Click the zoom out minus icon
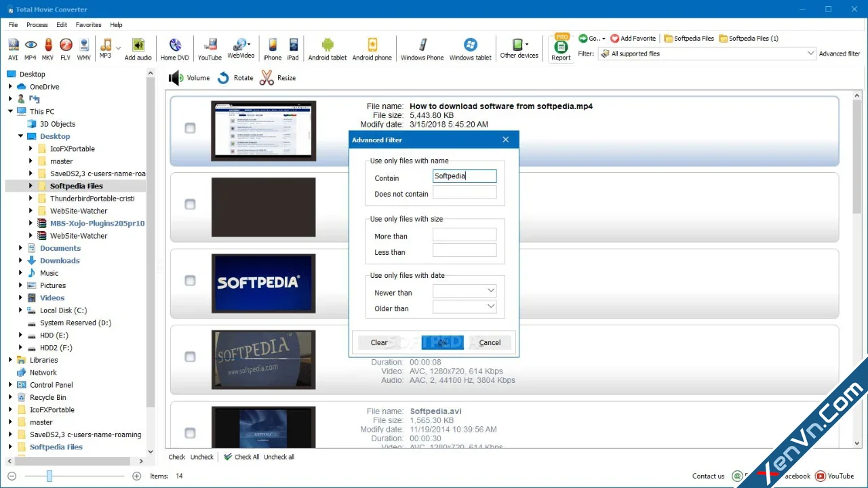 click(12, 476)
